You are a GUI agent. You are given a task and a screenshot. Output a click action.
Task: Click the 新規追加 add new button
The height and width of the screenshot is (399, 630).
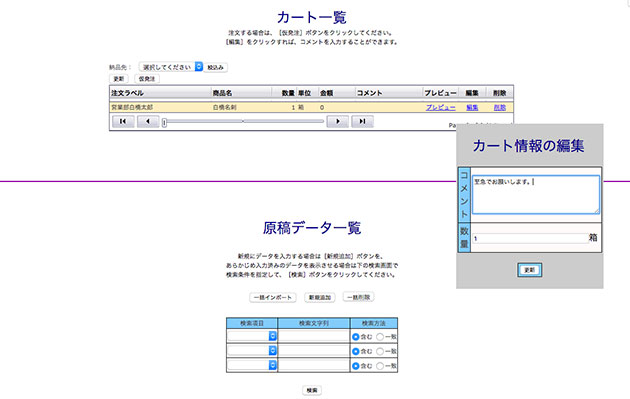(319, 297)
